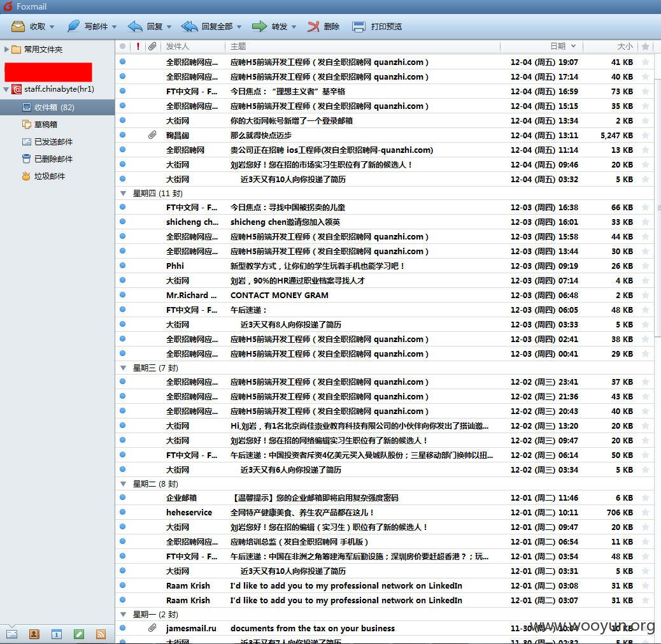Click attachment paperclip on 鞠昌阔 email
Image resolution: width=661 pixels, height=644 pixels.
[152, 135]
